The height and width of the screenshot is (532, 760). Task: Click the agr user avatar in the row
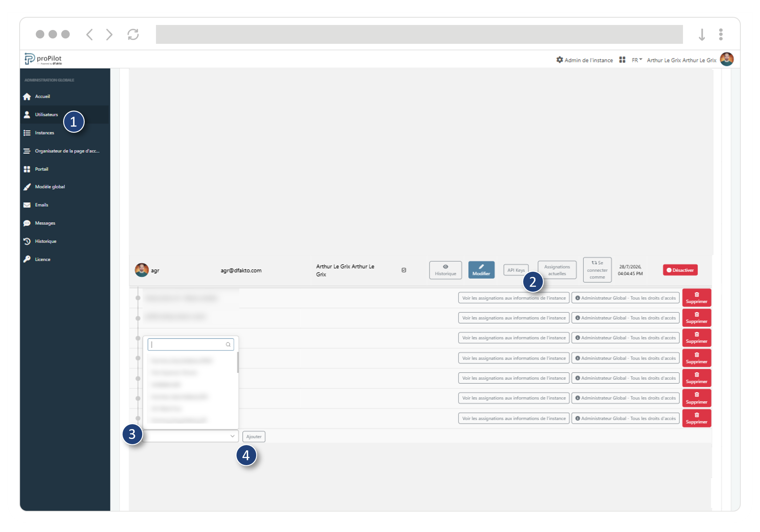(x=142, y=270)
